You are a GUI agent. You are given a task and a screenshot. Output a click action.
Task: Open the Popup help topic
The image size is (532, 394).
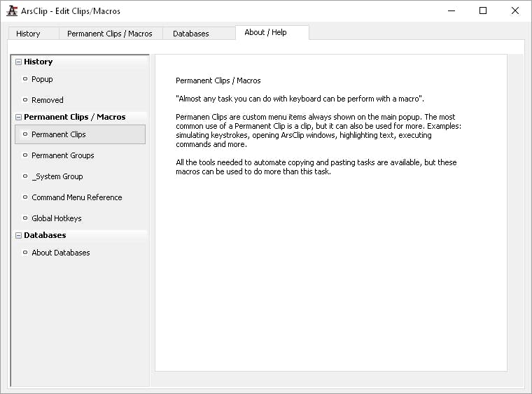[x=42, y=79]
